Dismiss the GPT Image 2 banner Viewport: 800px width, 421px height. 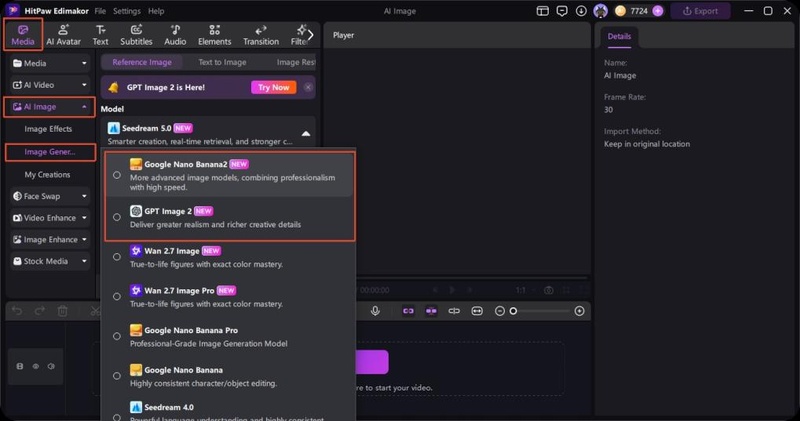pyautogui.click(x=308, y=87)
